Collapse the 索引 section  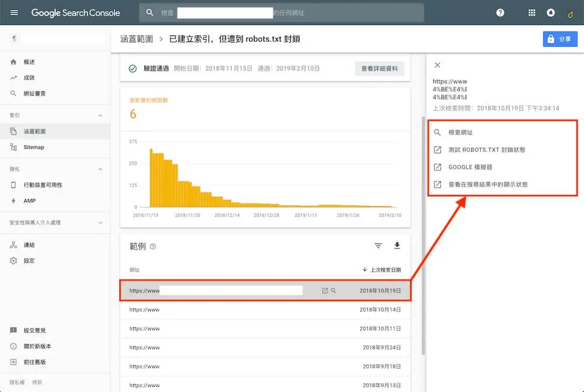[100, 116]
